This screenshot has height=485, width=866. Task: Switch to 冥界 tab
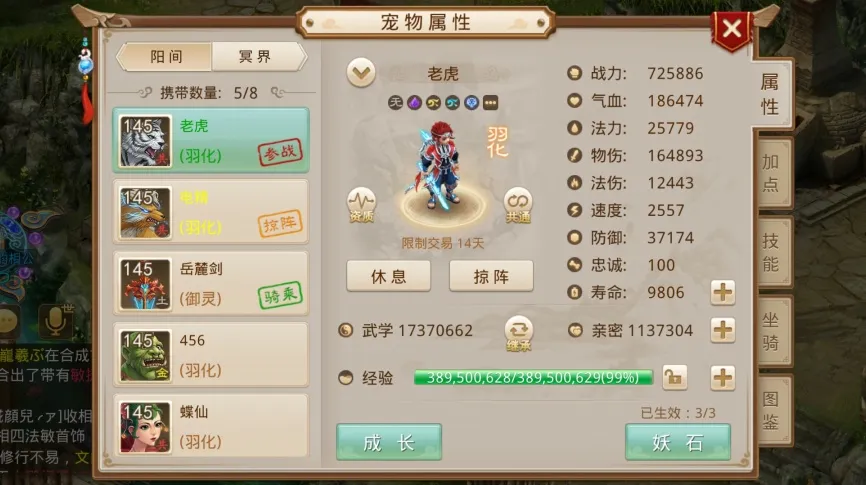click(x=258, y=56)
